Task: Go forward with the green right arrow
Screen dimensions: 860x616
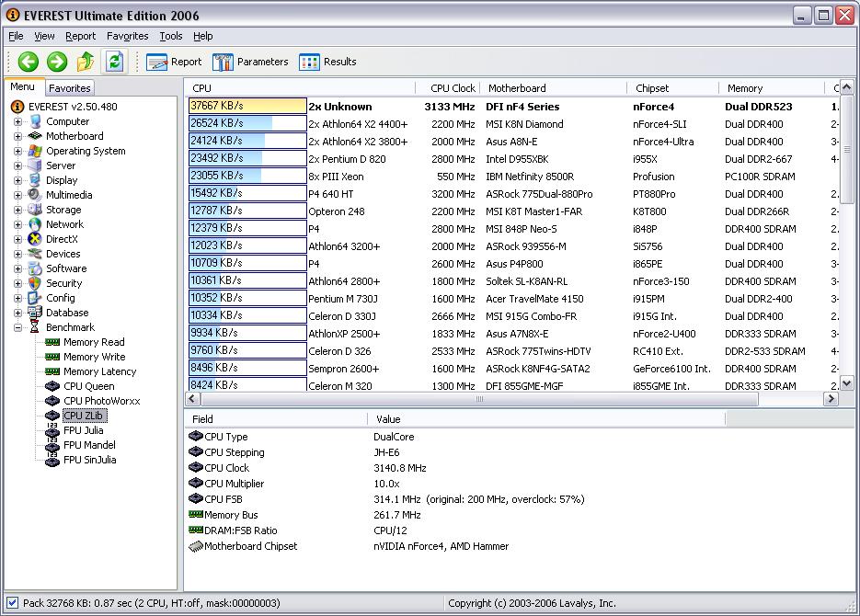Action: 56,62
